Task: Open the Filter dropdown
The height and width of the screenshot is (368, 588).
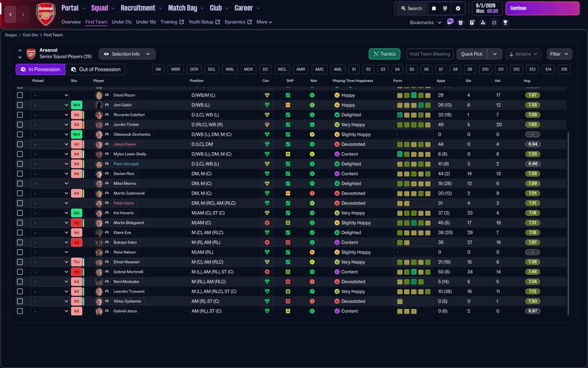Action: [560, 54]
